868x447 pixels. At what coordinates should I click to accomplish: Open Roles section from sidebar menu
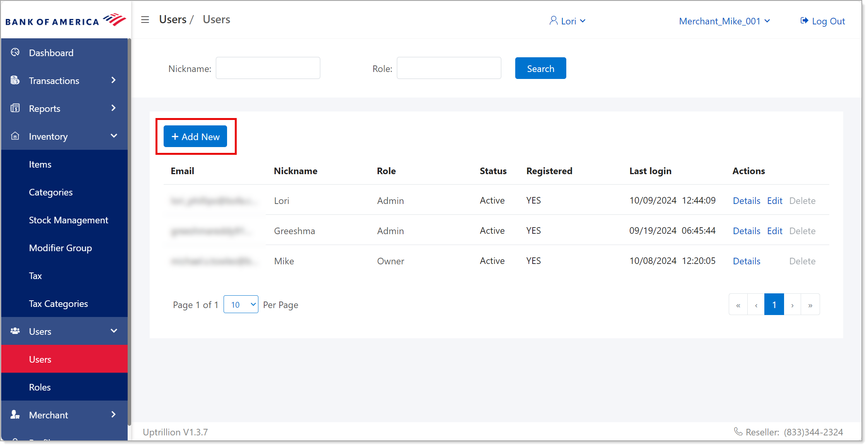[40, 387]
